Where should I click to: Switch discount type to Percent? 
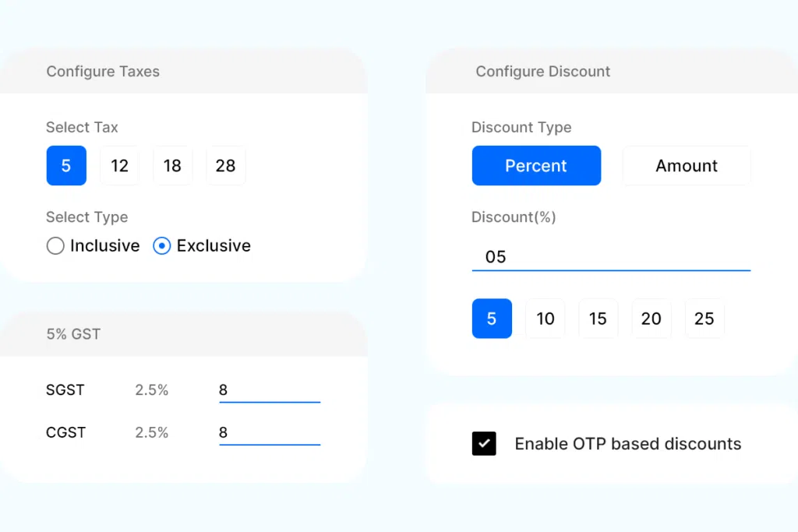click(x=536, y=166)
